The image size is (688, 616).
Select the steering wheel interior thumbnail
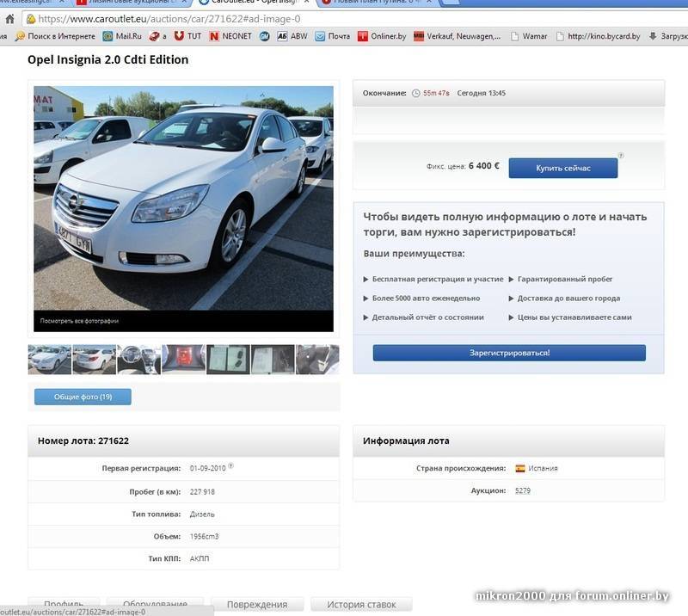point(139,360)
